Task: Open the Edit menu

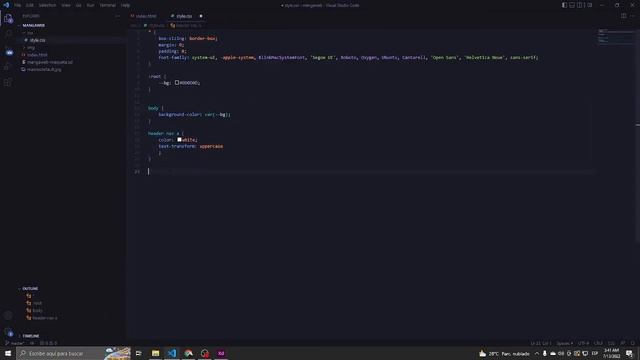Action: click(x=30, y=5)
